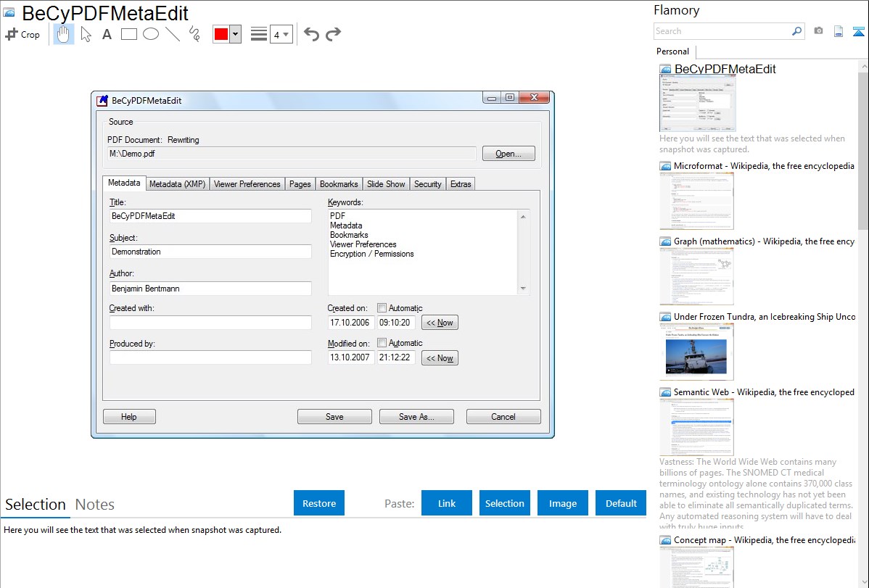Click the Modified on time 21:12:22
The width and height of the screenshot is (869, 588).
[x=396, y=357]
